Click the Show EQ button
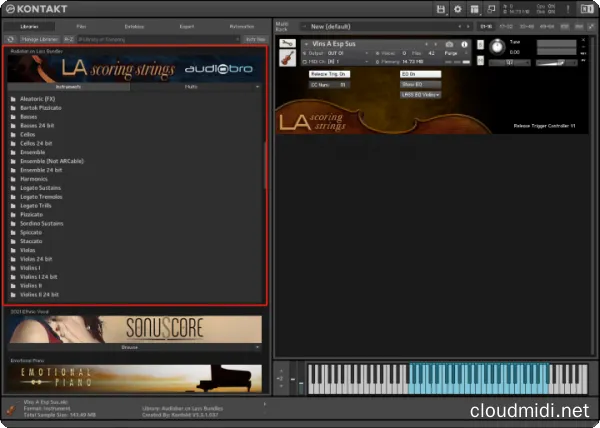This screenshot has width=600, height=428. [418, 84]
